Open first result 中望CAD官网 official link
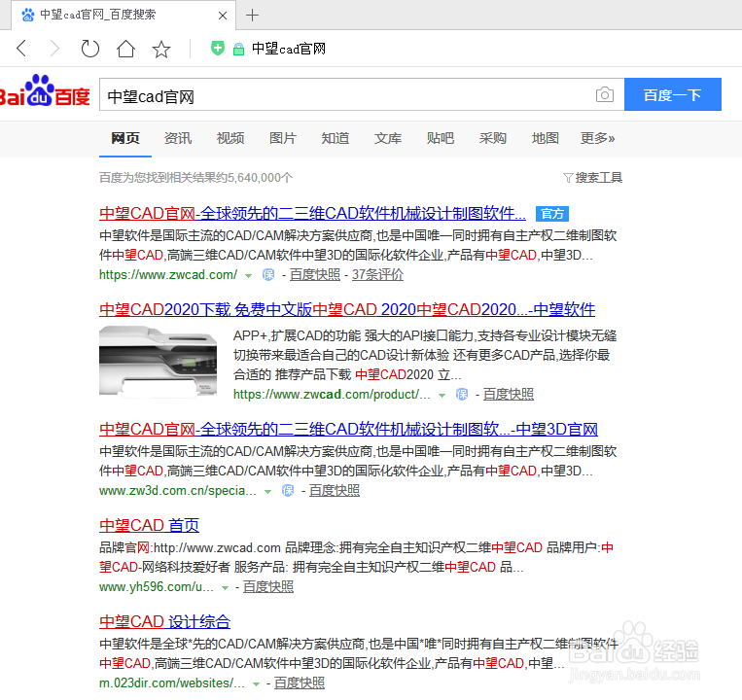 [x=312, y=213]
